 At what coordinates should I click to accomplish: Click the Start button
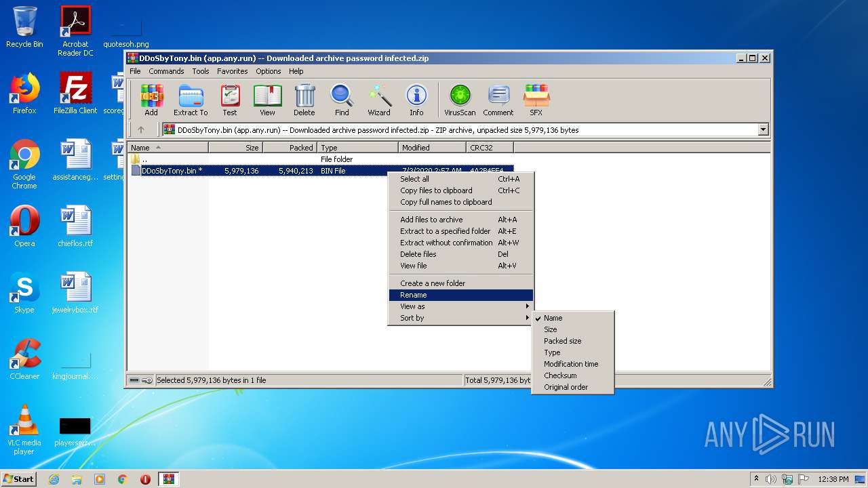click(18, 479)
